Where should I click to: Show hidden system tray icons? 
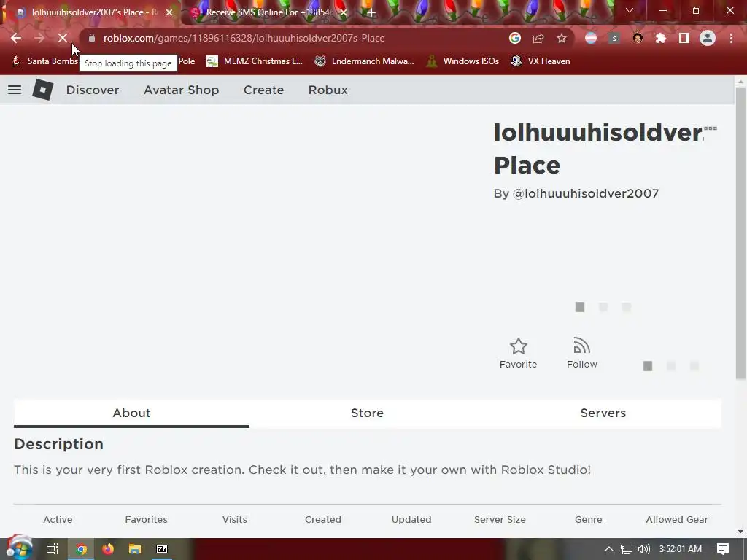click(609, 549)
